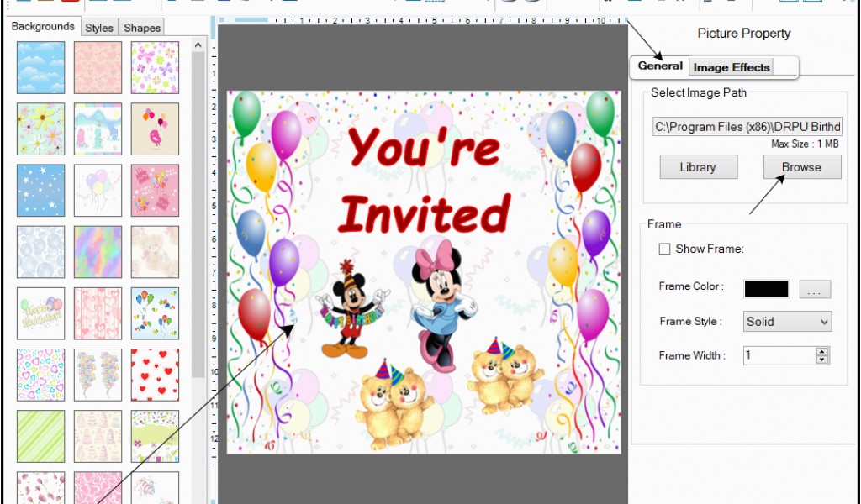861x504 pixels.
Task: Choose the Happy Birthday text background
Action: [40, 313]
